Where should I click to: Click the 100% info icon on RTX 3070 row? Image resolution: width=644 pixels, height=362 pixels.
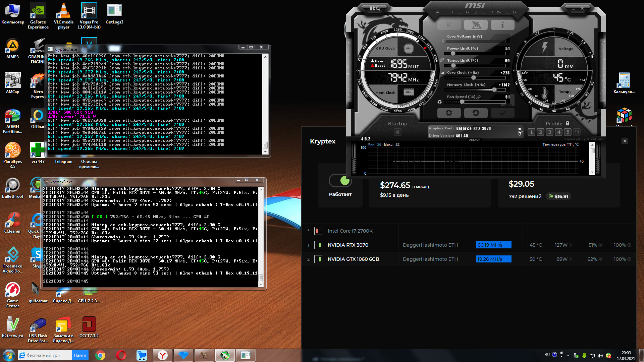pyautogui.click(x=629, y=245)
